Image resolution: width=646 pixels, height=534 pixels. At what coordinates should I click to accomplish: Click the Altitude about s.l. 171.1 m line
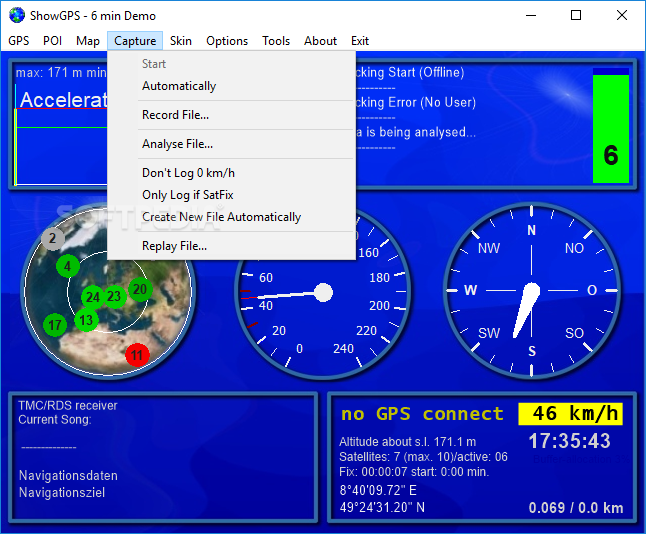point(407,442)
